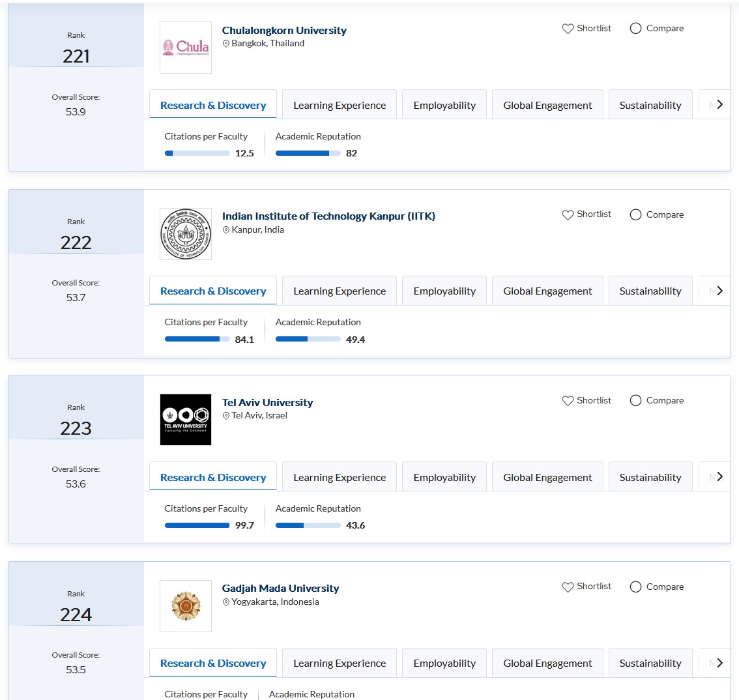This screenshot has width=739, height=700.
Task: Open Tel Aviv University name link
Action: pos(267,402)
